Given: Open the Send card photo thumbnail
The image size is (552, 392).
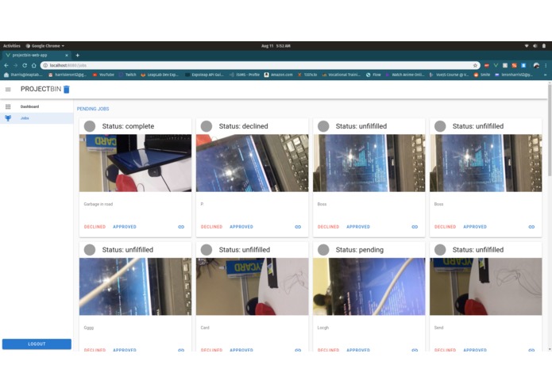Looking at the screenshot, I should coord(486,286).
